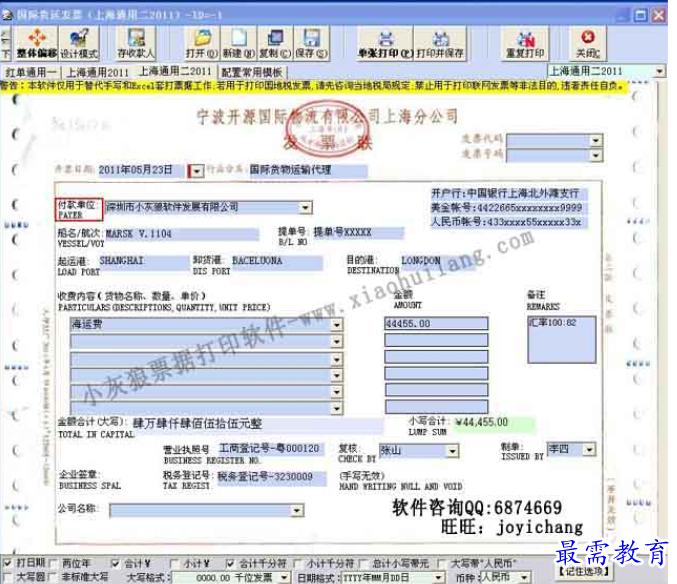Click the remarks box 汇率100:82

pyautogui.click(x=562, y=340)
